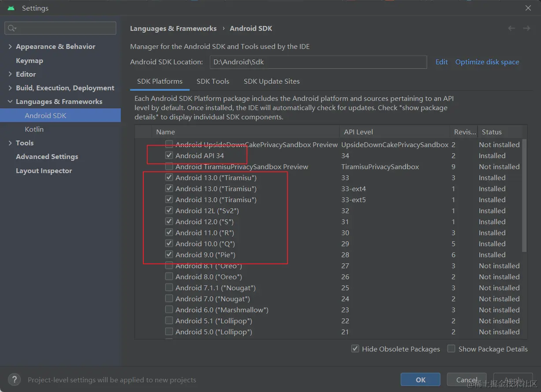This screenshot has width=541, height=392.
Task: Enable Android 8.1 Oreo platform checkbox
Action: pos(169,266)
